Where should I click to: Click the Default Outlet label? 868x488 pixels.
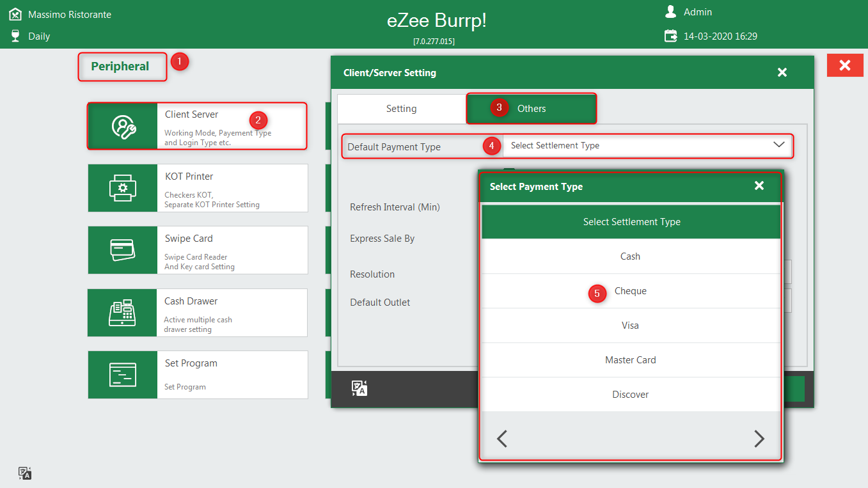tap(380, 303)
